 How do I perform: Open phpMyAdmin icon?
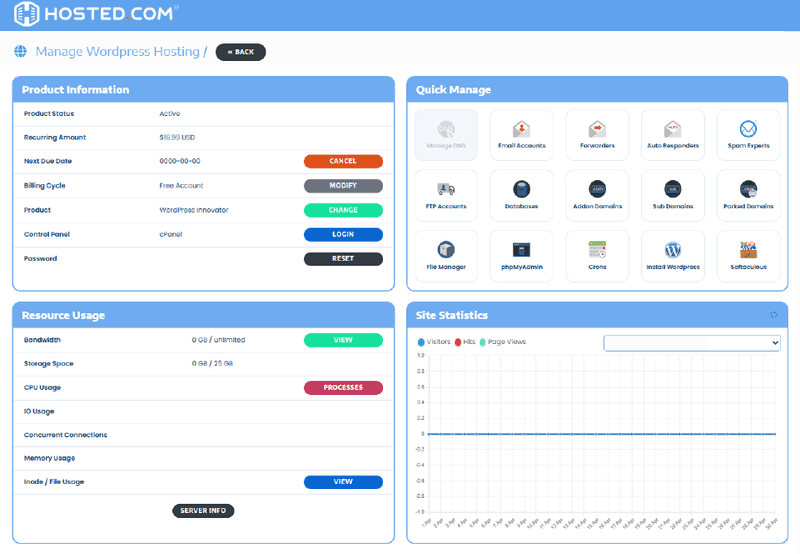[x=521, y=256]
